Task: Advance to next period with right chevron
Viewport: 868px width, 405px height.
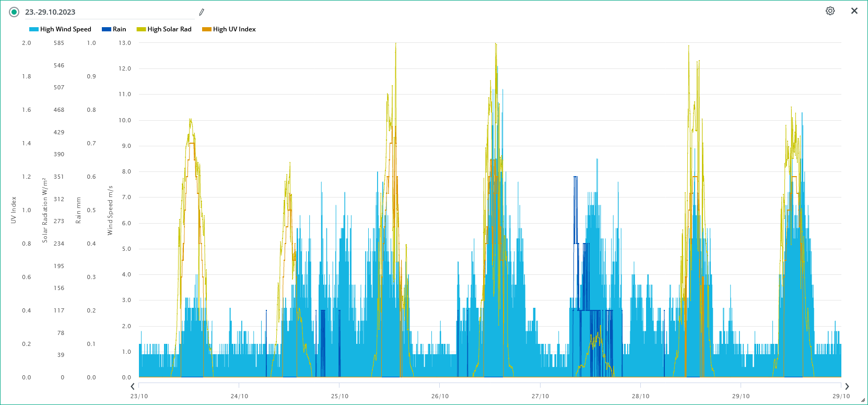Action: click(x=847, y=386)
